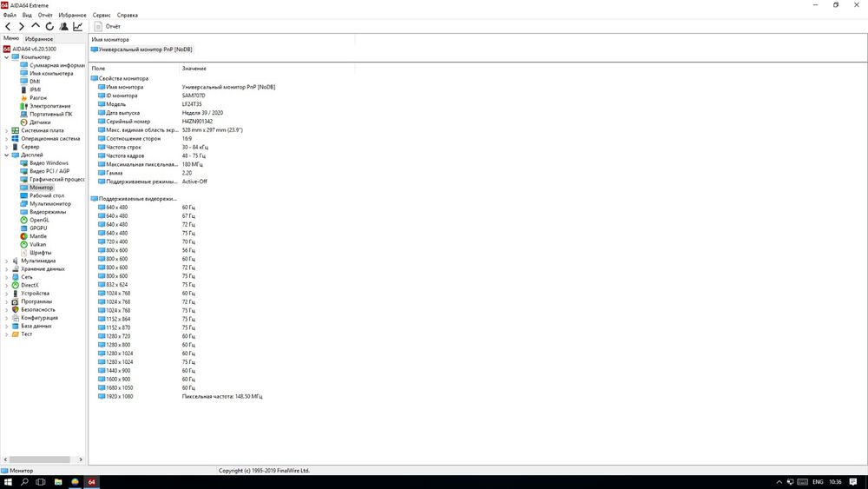Select Графический процессор tree item
This screenshot has width=868, height=489.
click(53, 180)
